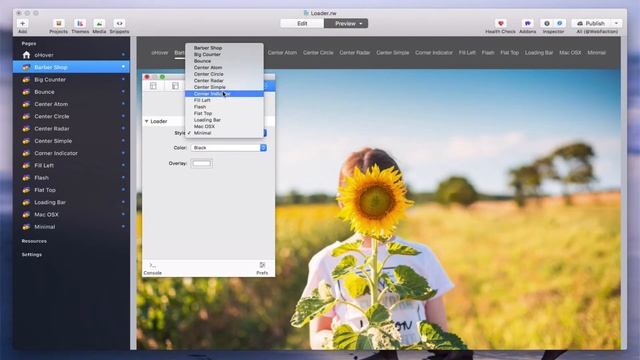Click second layout icon in stack panel toolbar
Viewport: 640px width, 360px height.
pos(175,86)
